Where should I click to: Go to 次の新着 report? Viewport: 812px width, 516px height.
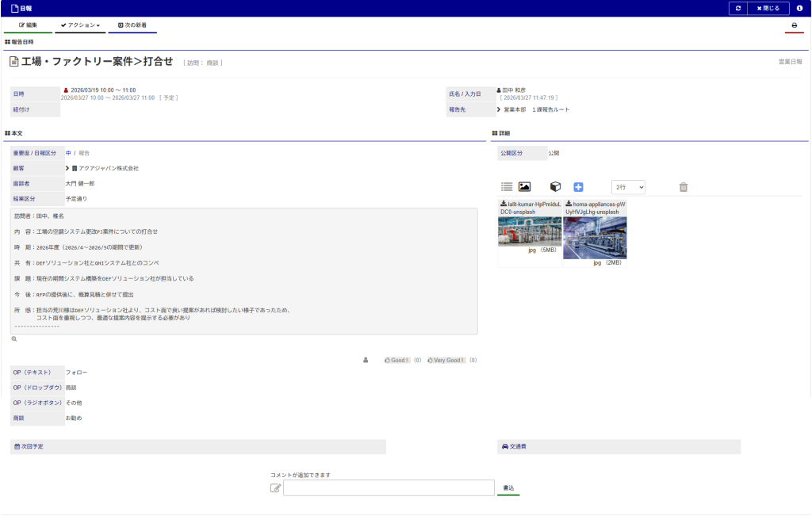pyautogui.click(x=132, y=25)
